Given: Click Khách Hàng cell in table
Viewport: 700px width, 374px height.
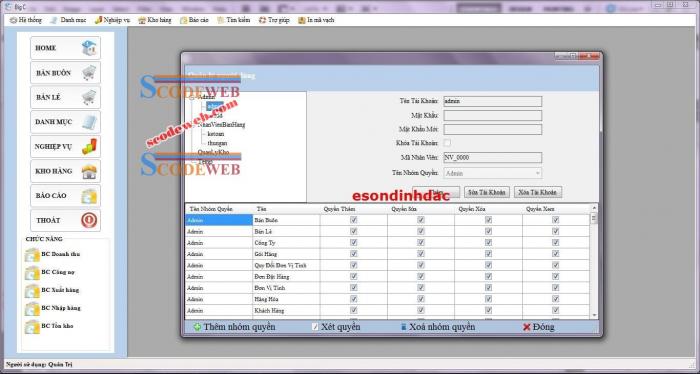Looking at the screenshot, I should coord(286,310).
